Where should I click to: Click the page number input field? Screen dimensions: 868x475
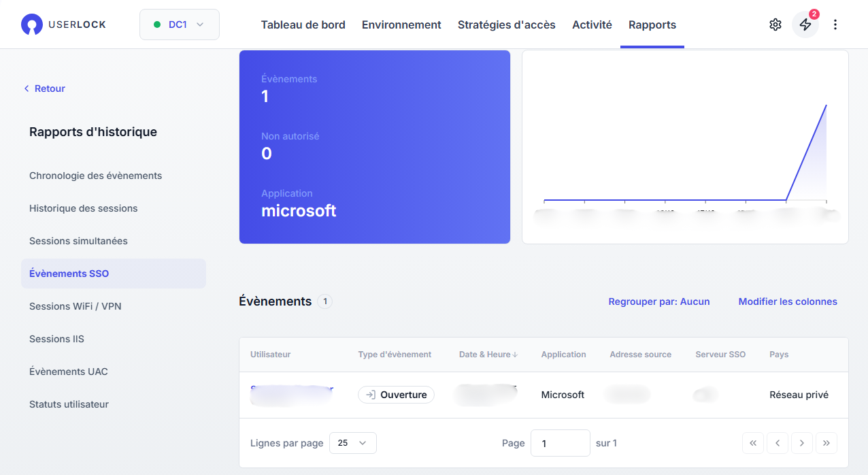561,443
